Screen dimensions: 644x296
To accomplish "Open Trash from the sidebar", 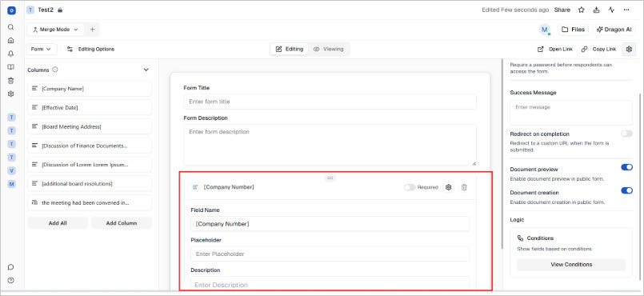I will [x=11, y=81].
